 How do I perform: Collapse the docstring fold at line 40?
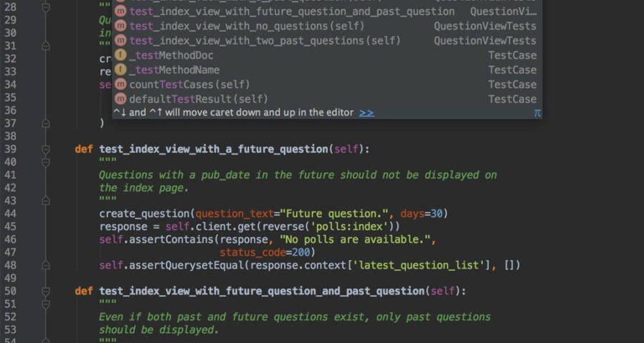pos(46,162)
